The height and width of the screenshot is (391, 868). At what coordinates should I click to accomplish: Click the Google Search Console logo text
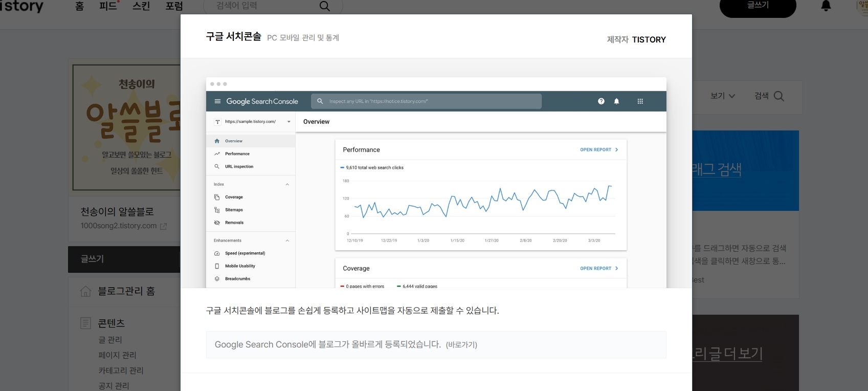pyautogui.click(x=262, y=101)
